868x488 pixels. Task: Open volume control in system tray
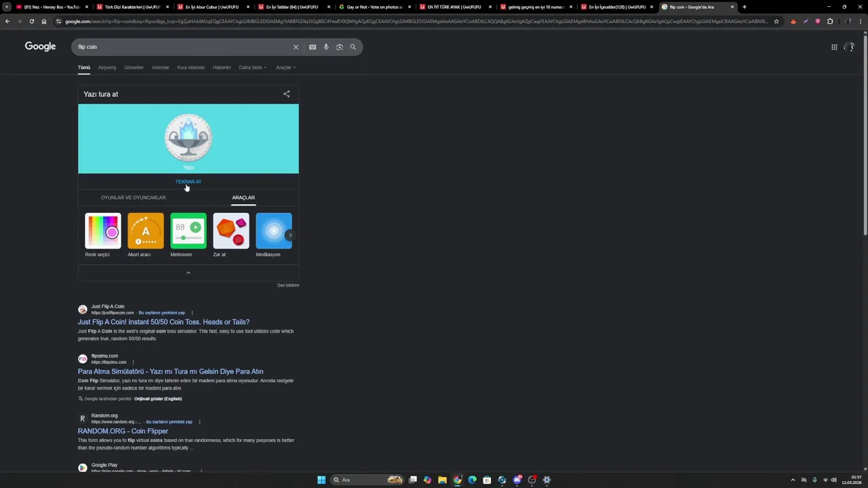pyautogui.click(x=833, y=480)
